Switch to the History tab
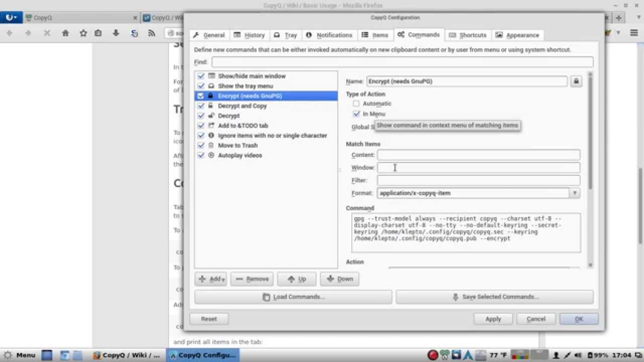 [x=249, y=35]
